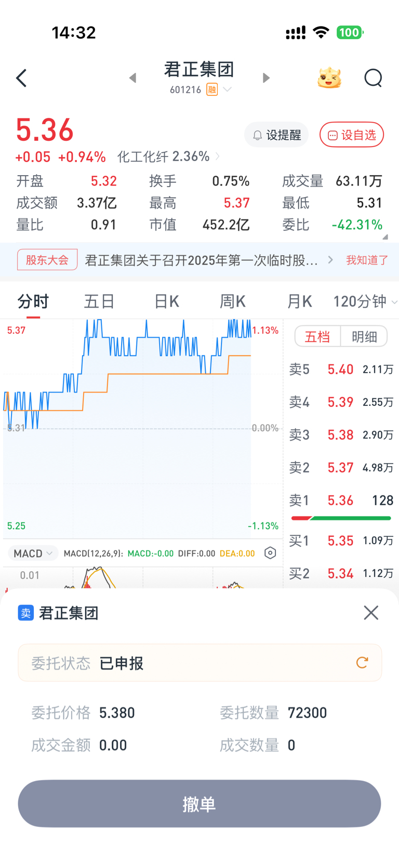Image resolution: width=399 pixels, height=868 pixels.
Task: Tap 委比 value -42.31%
Action: pyautogui.click(x=357, y=225)
